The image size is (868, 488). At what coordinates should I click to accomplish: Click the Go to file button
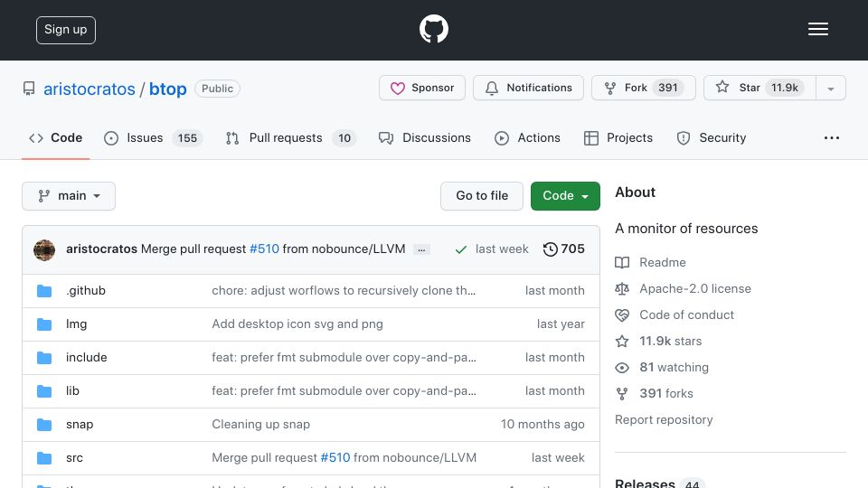pos(482,196)
